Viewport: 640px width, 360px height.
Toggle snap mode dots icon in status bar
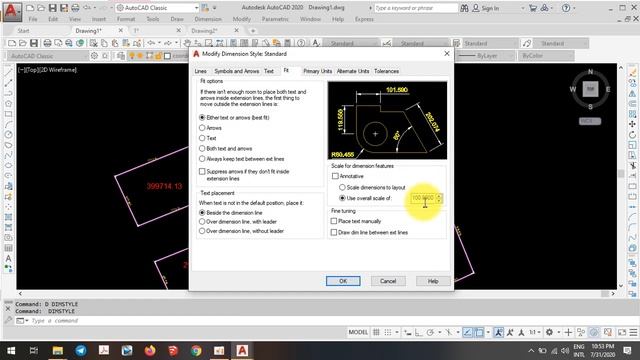(x=388, y=332)
